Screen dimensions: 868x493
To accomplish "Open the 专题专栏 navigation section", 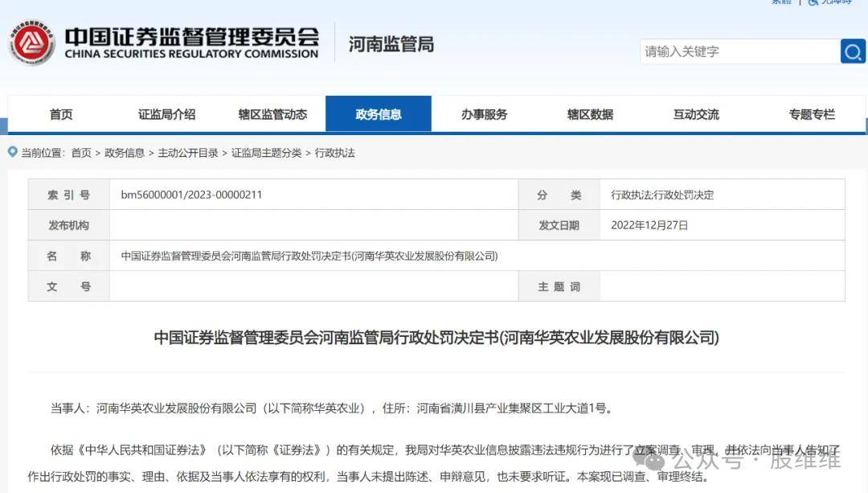I will pyautogui.click(x=812, y=113).
